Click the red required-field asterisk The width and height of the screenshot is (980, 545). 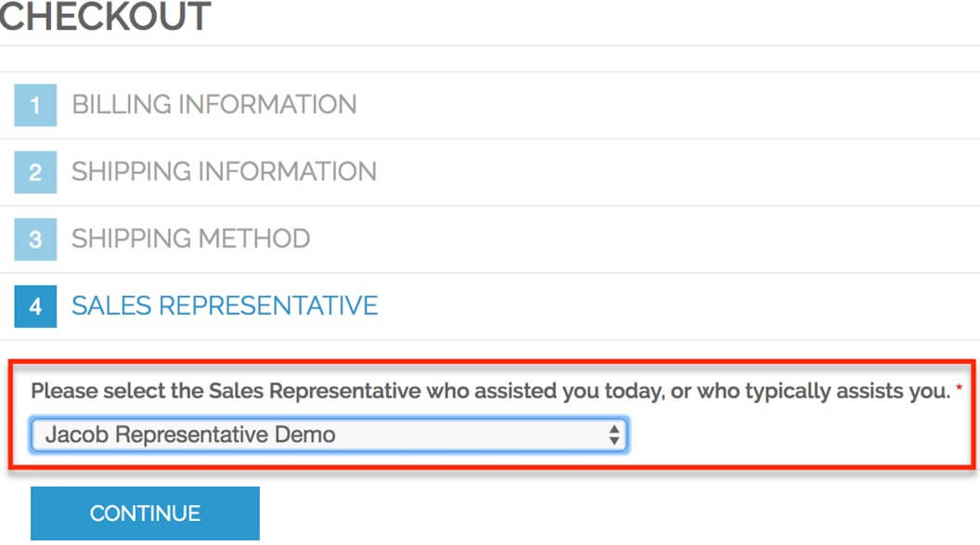pyautogui.click(x=959, y=390)
